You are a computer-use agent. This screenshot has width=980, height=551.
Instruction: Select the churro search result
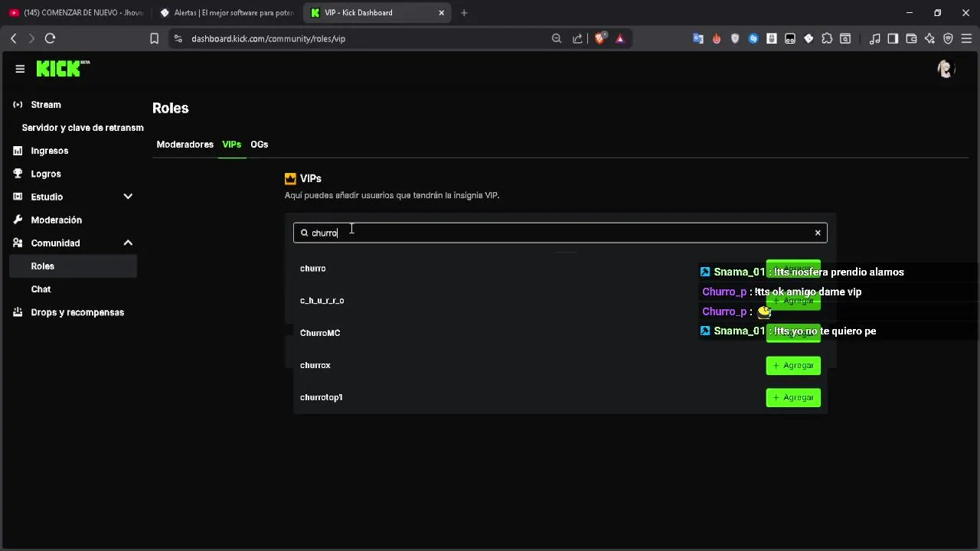313,269
